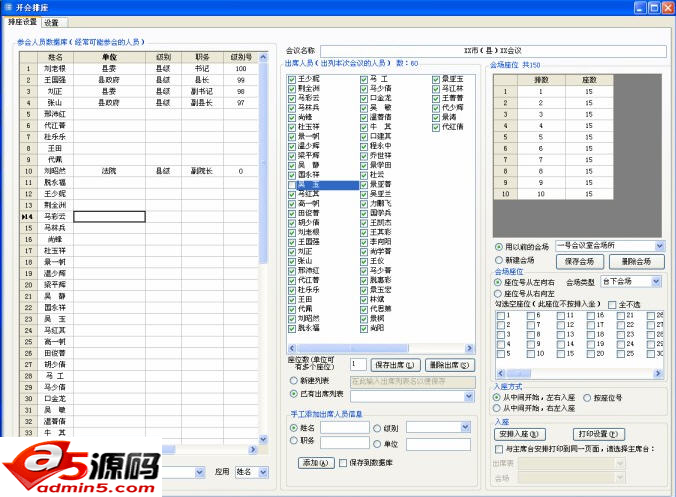The width and height of the screenshot is (676, 497).
Task: Tick the 与主席台安排打印到同一页面 checkbox
Action: click(x=499, y=450)
